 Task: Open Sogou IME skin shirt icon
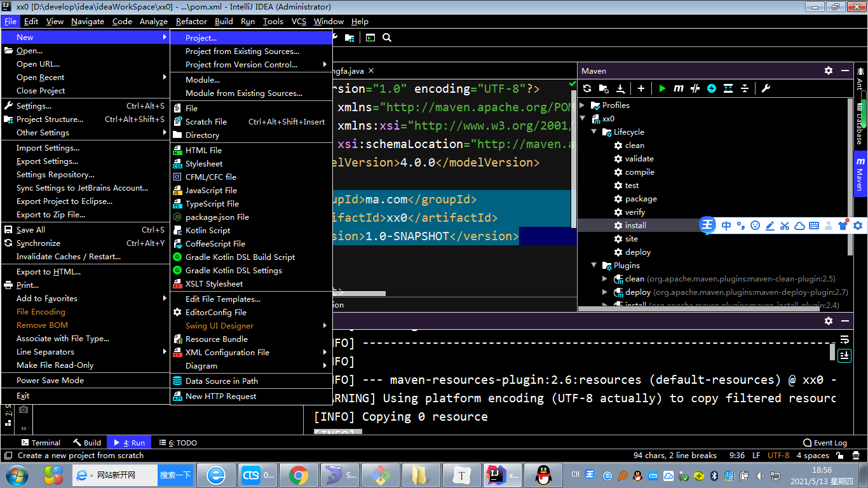click(x=843, y=226)
